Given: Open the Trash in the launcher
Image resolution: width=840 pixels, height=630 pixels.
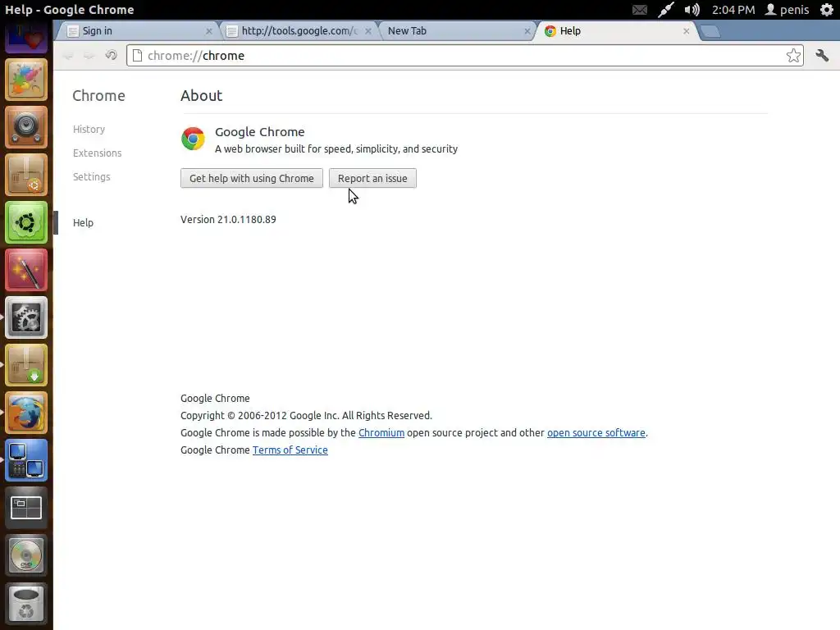Looking at the screenshot, I should click(x=26, y=603).
